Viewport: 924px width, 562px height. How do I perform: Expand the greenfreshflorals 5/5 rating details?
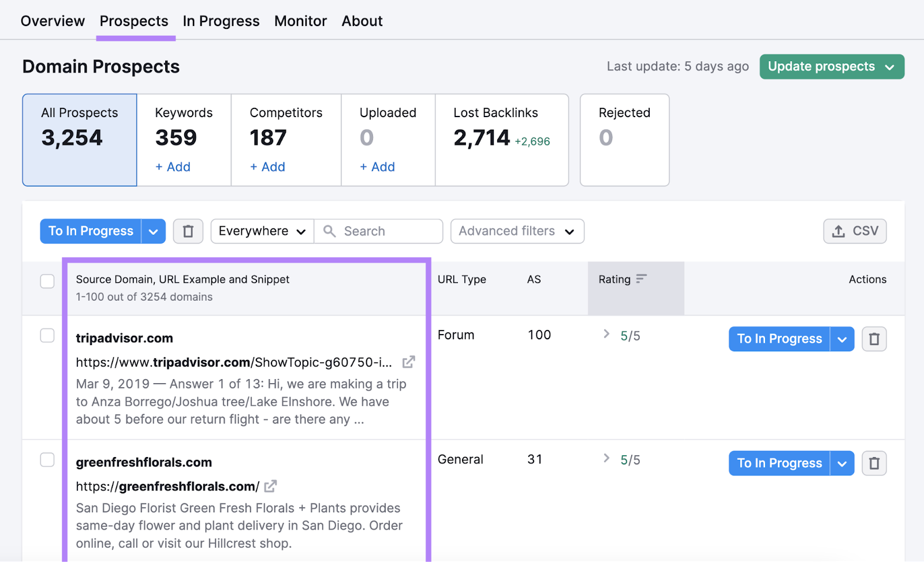click(606, 458)
